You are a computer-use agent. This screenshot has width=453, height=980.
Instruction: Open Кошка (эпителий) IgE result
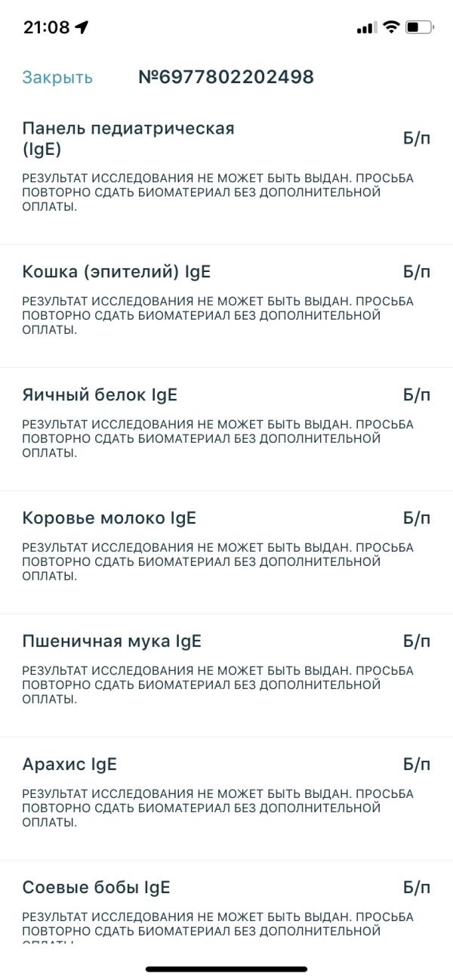tap(226, 306)
